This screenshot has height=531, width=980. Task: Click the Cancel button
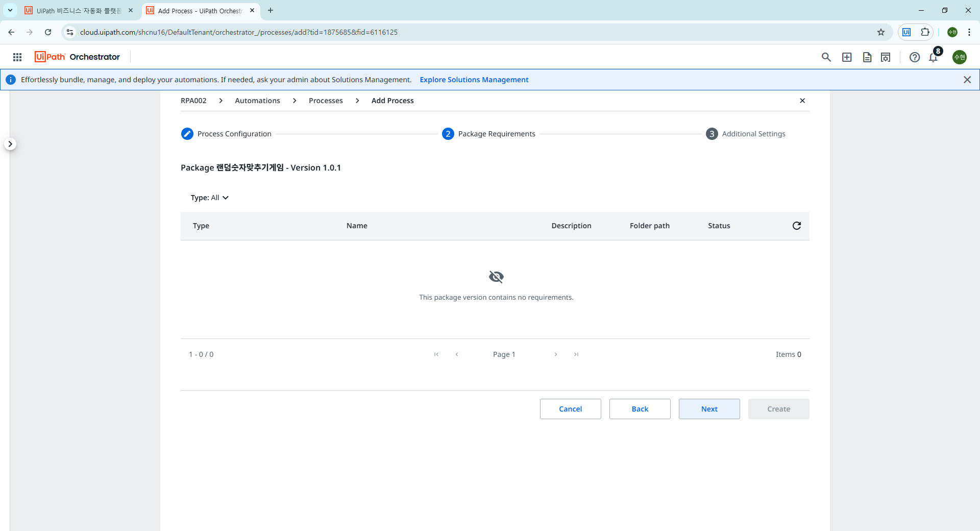coord(571,409)
